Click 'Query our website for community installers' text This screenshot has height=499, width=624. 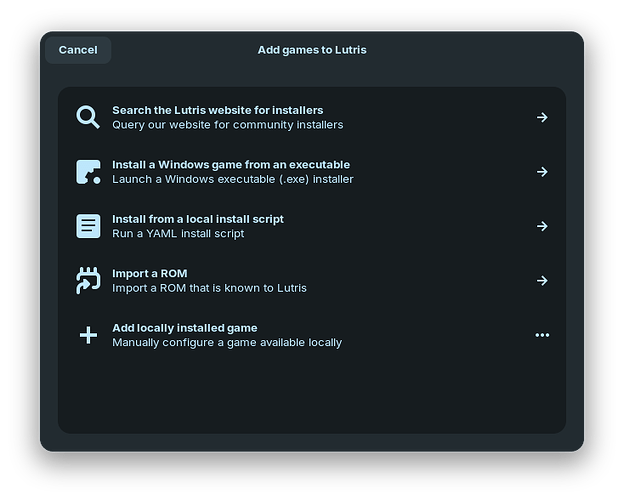click(x=227, y=125)
